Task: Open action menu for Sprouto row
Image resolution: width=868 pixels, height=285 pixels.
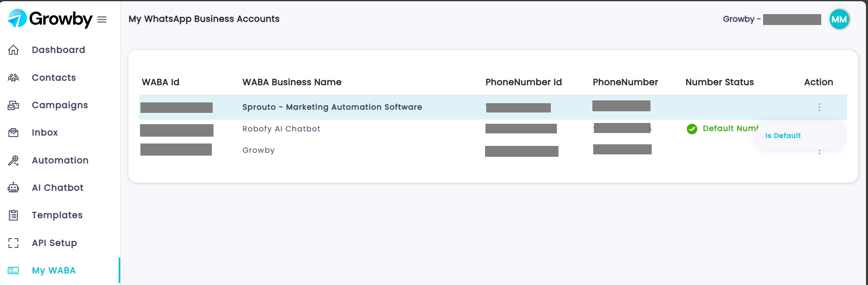Action: point(819,107)
